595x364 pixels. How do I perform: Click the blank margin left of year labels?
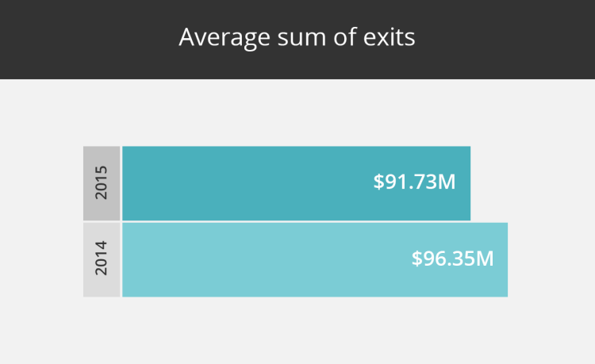pyautogui.click(x=41, y=221)
